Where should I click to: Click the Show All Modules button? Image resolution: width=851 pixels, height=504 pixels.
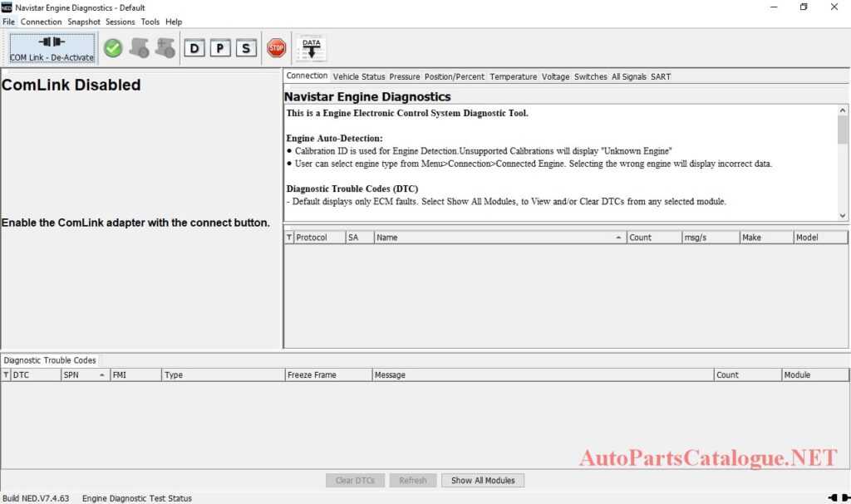pyautogui.click(x=483, y=480)
